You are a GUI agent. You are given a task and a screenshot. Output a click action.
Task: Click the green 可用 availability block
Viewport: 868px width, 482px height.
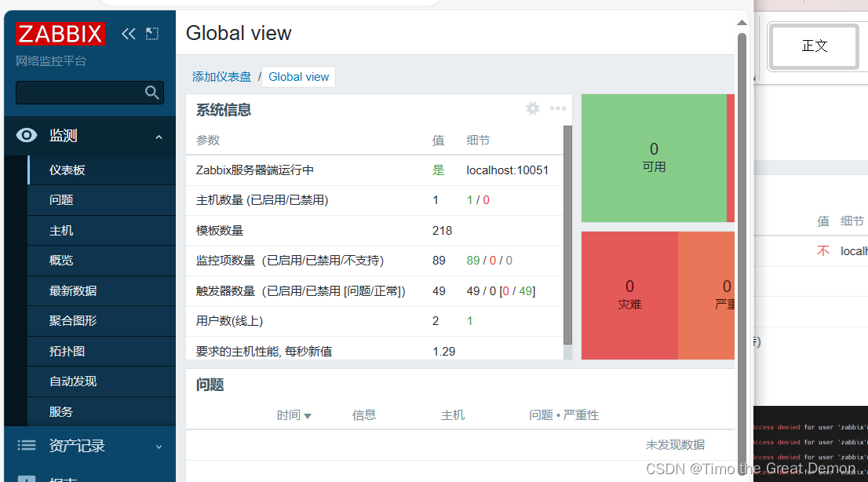coord(654,157)
